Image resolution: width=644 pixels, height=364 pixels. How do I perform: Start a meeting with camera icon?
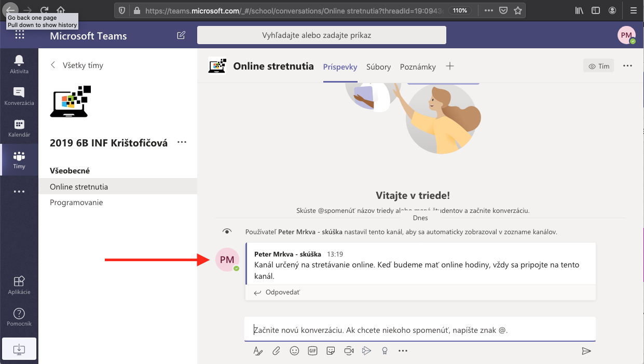[x=349, y=351]
